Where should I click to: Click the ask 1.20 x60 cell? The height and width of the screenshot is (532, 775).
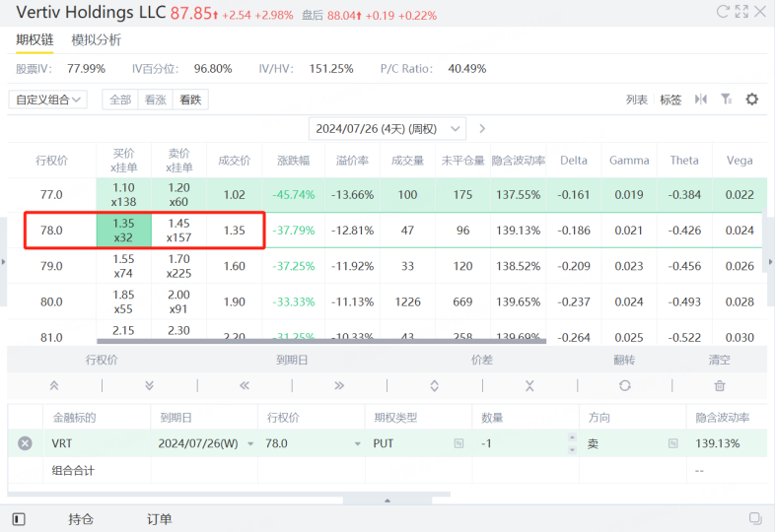(178, 195)
